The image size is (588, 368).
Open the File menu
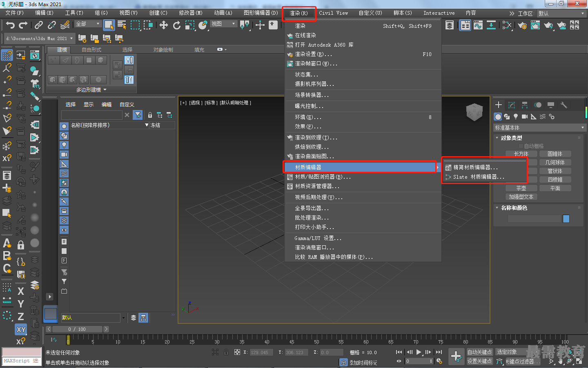pyautogui.click(x=14, y=13)
